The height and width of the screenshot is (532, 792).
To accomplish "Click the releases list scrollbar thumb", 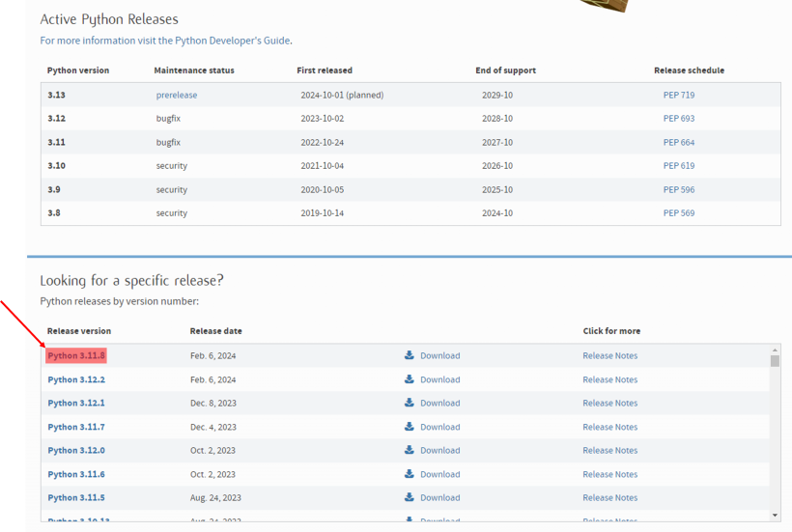I will 775,361.
